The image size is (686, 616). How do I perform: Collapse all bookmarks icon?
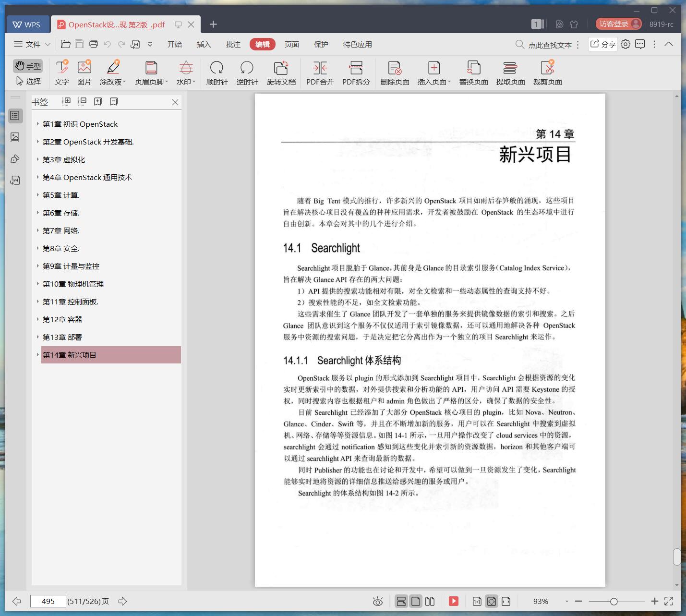[x=82, y=101]
